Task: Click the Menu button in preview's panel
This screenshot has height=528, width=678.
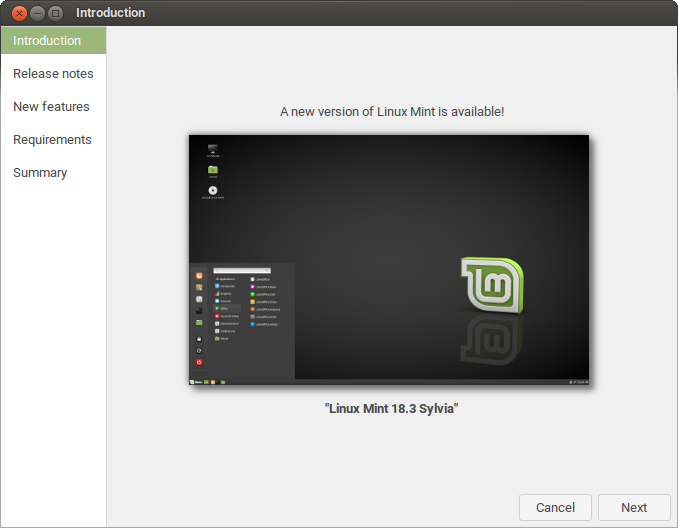Action: coord(197,382)
